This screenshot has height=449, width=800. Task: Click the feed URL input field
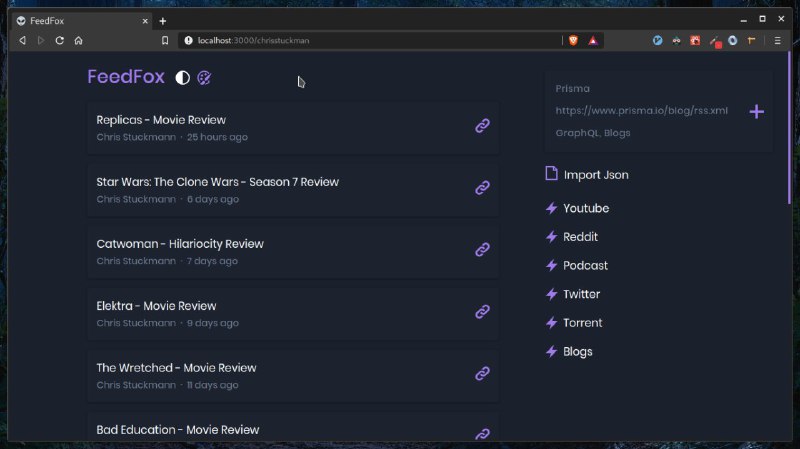tap(642, 111)
